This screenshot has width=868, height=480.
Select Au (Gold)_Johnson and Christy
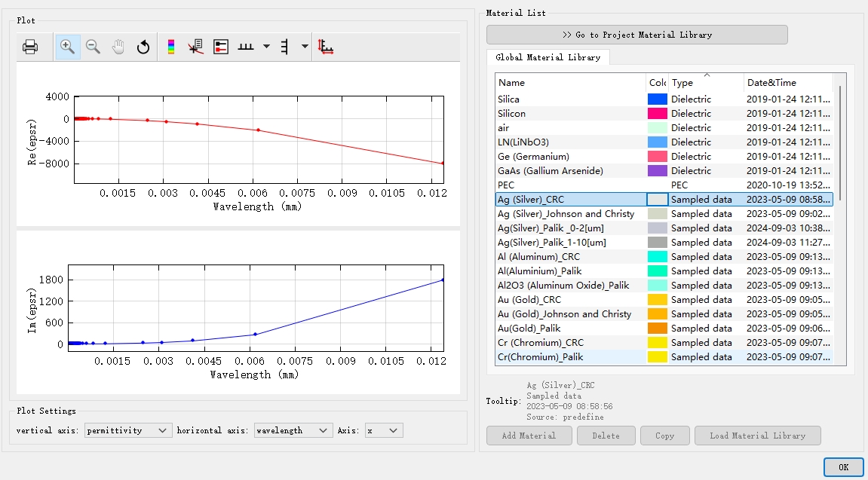coord(664,314)
